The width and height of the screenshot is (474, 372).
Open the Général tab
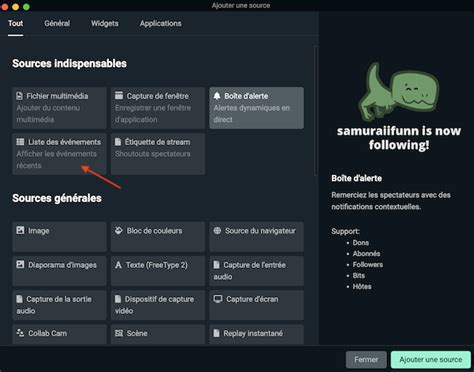57,23
